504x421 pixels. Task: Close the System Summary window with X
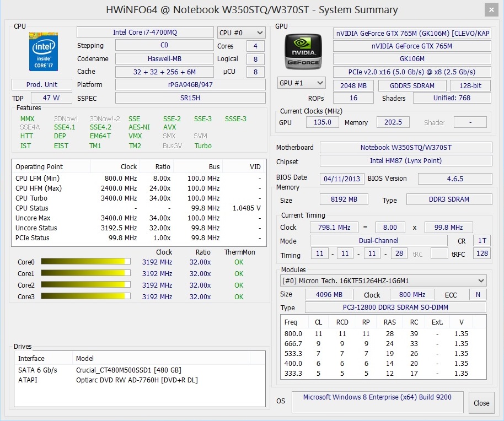(491, 9)
